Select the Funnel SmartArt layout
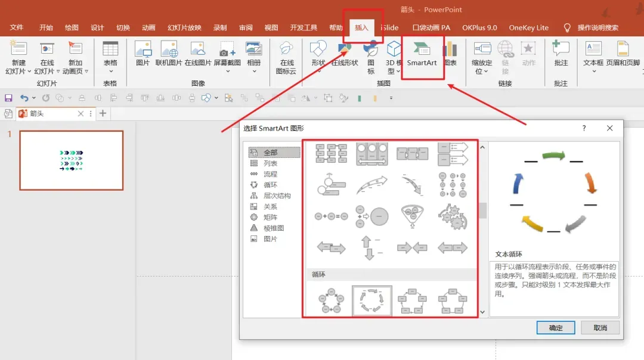644x360 pixels. pyautogui.click(x=412, y=216)
